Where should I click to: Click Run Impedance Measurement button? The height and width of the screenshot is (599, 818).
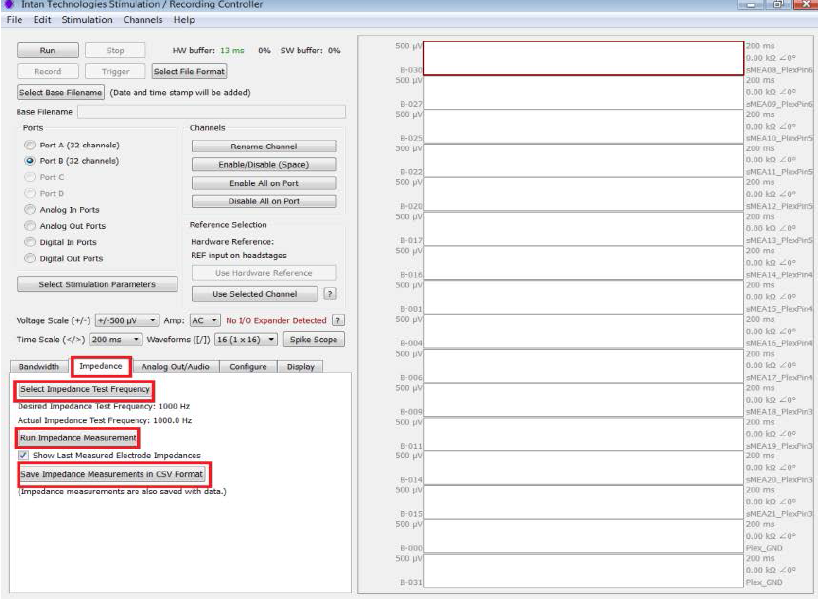click(78, 438)
